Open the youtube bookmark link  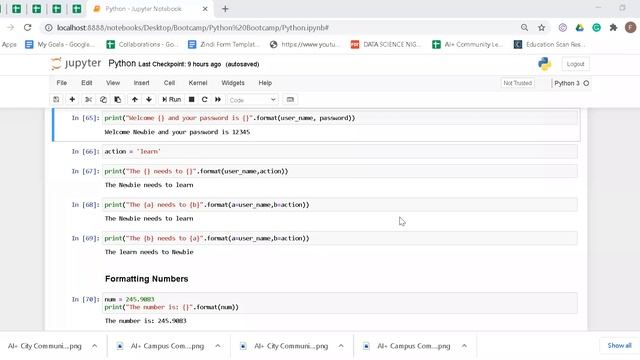tap(305, 44)
